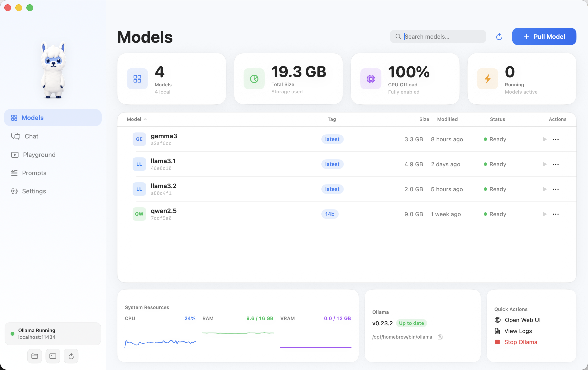Click Ready status for llama3.2
588x370 pixels.
(495, 189)
